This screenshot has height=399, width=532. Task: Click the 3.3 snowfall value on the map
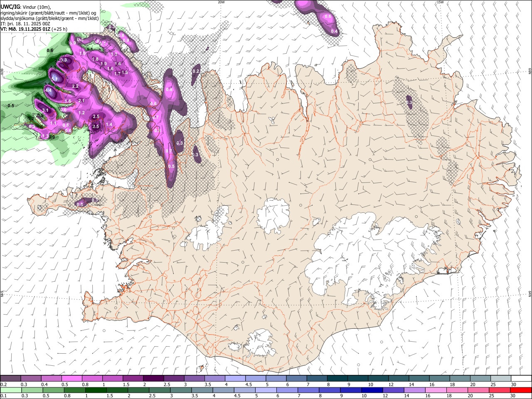64,60
